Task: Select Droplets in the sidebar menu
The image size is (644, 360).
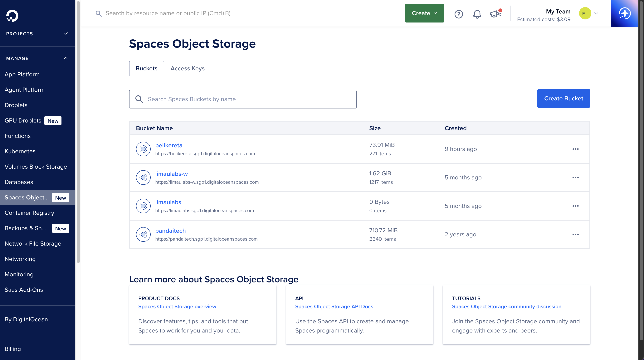Action: (x=16, y=105)
